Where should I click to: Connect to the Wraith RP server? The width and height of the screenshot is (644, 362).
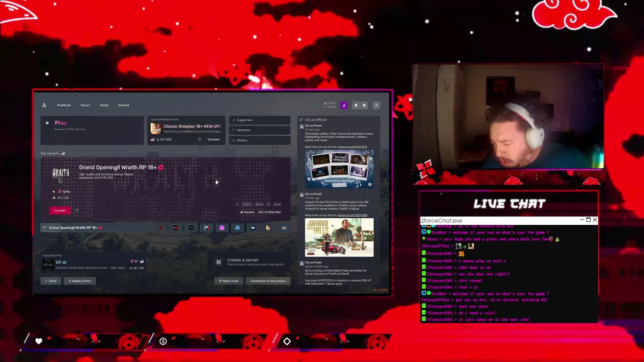pos(60,211)
